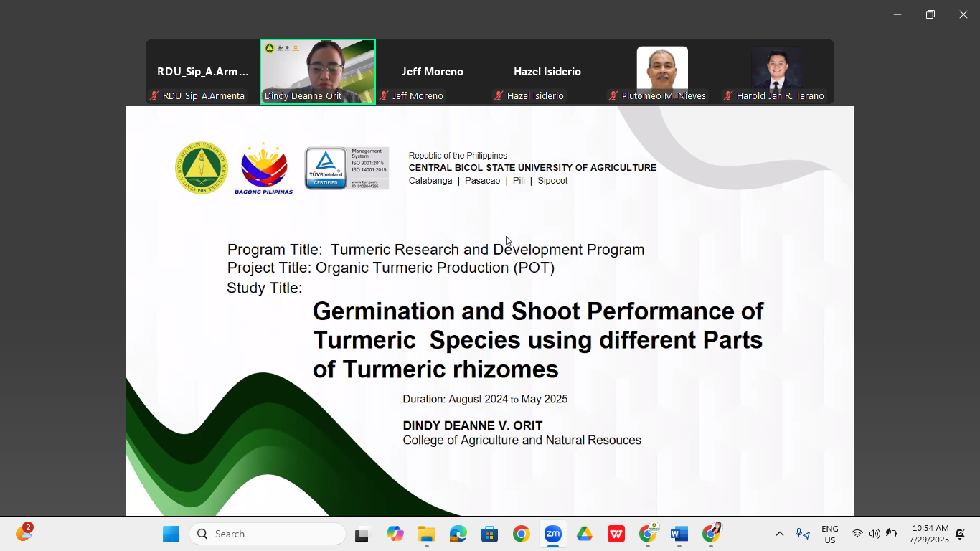
Task: Open the ENG US language switcher
Action: point(829,534)
